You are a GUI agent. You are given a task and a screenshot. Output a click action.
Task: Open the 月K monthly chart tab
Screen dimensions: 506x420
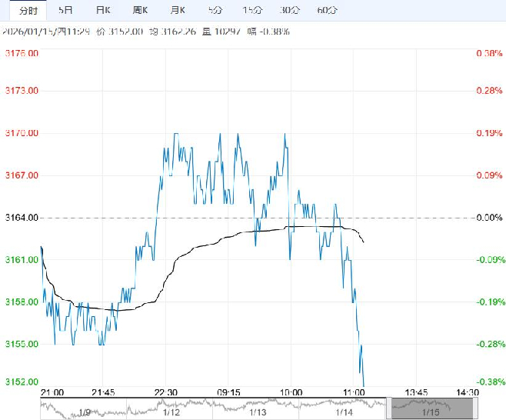[178, 10]
